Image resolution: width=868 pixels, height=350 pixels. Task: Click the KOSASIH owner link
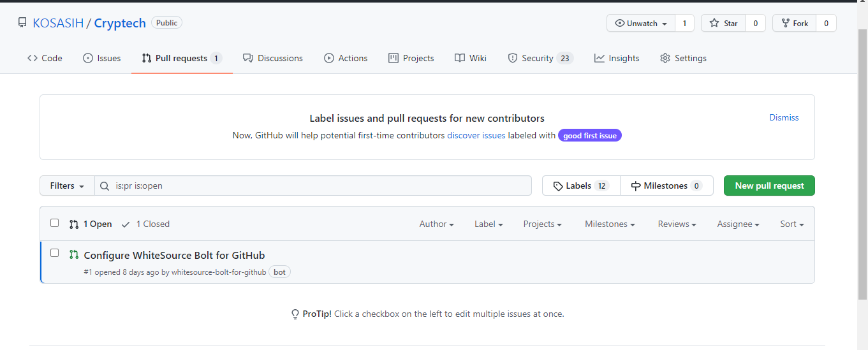click(x=58, y=23)
